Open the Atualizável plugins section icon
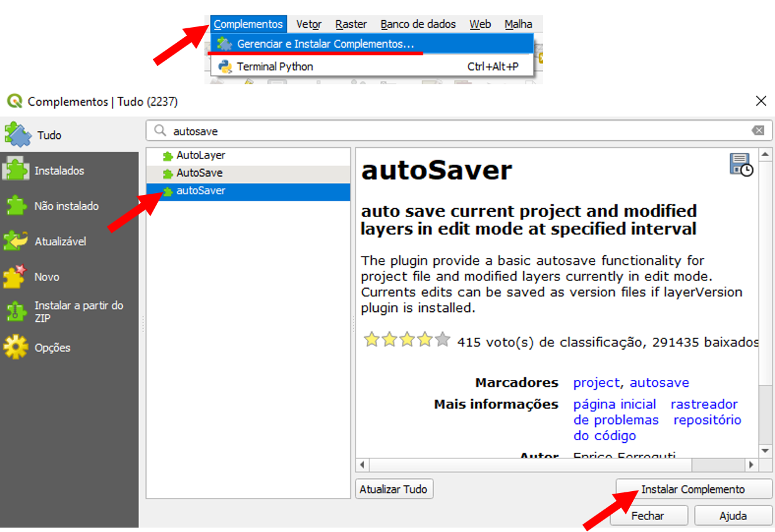The height and width of the screenshot is (532, 775). point(16,241)
